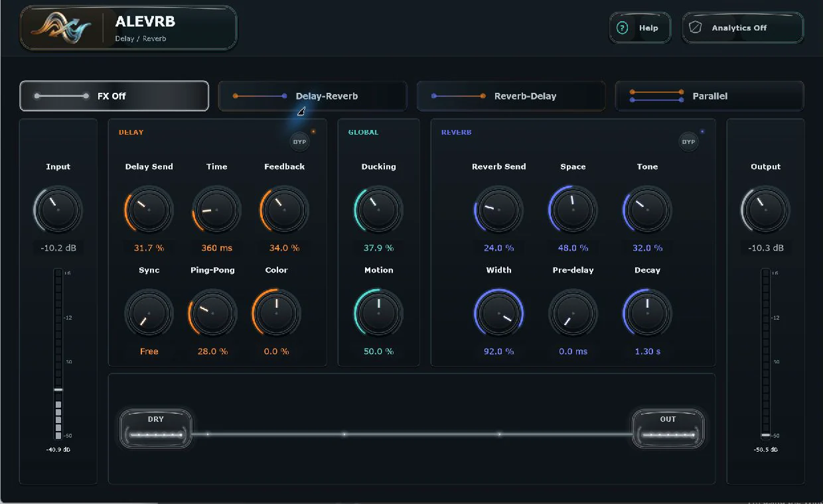Image resolution: width=823 pixels, height=504 pixels.
Task: Click the Ducking knob
Action: point(378,210)
